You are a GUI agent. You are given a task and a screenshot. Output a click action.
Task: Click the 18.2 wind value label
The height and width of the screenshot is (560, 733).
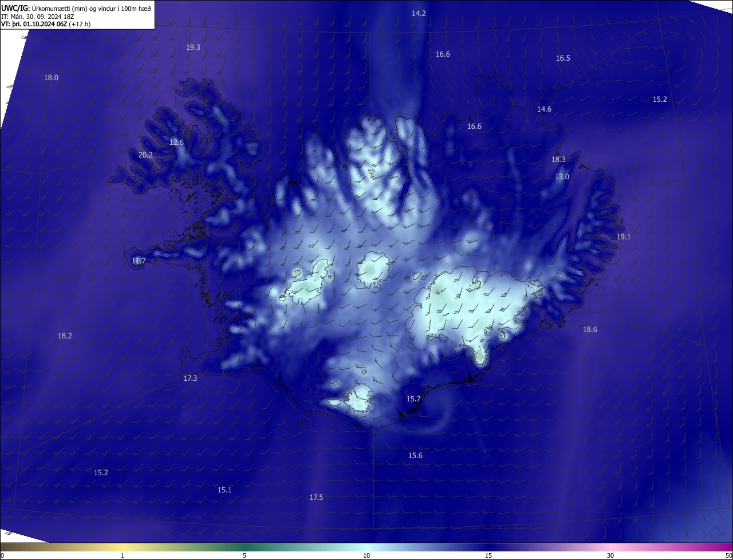[x=65, y=336]
